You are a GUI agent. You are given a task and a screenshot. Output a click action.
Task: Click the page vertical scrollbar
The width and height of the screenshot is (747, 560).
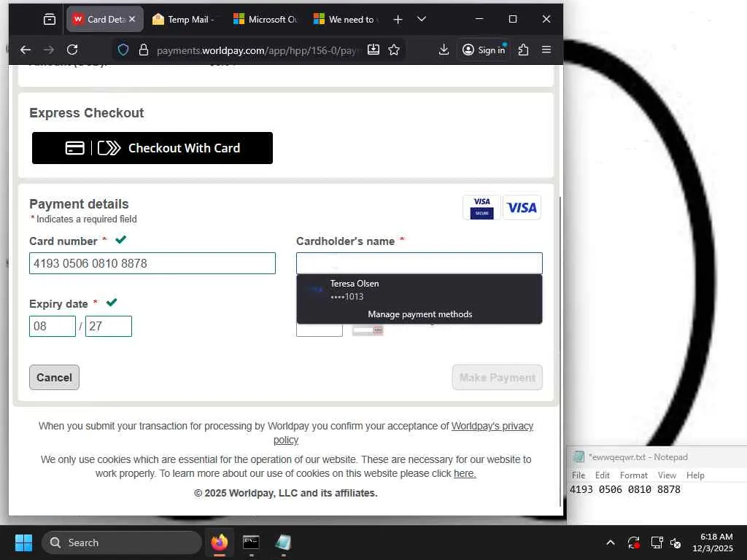click(560, 352)
